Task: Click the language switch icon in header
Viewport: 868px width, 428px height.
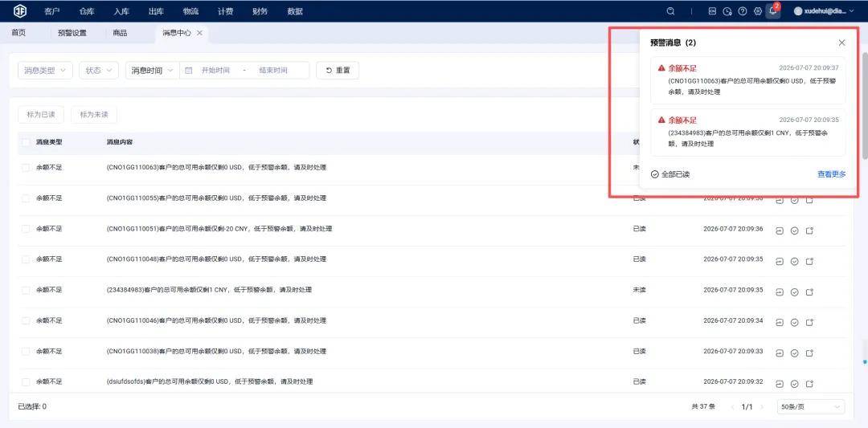Action: [x=712, y=11]
